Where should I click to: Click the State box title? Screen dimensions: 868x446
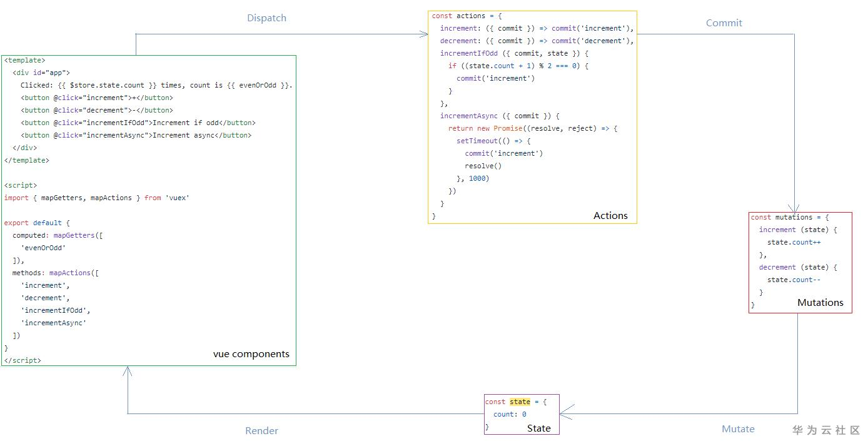coord(538,428)
